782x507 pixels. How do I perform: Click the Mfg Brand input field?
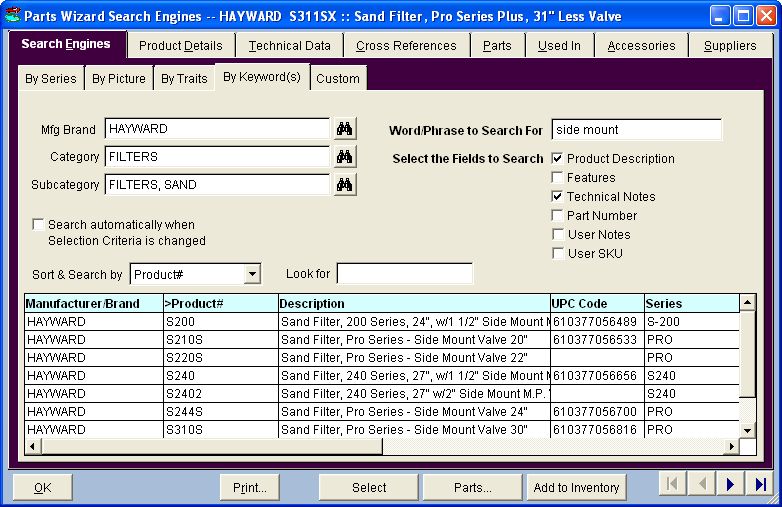tap(217, 129)
